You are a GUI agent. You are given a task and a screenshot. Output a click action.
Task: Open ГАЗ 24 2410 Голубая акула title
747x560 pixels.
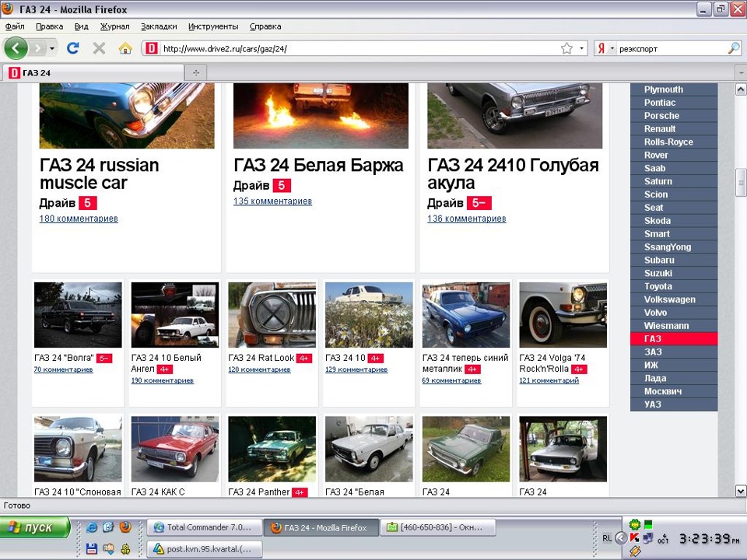[513, 173]
